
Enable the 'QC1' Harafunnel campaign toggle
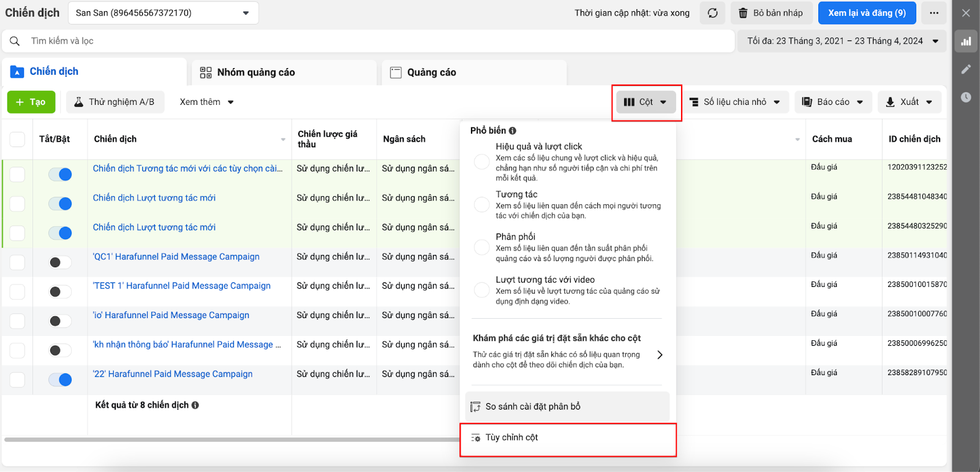[x=61, y=262]
